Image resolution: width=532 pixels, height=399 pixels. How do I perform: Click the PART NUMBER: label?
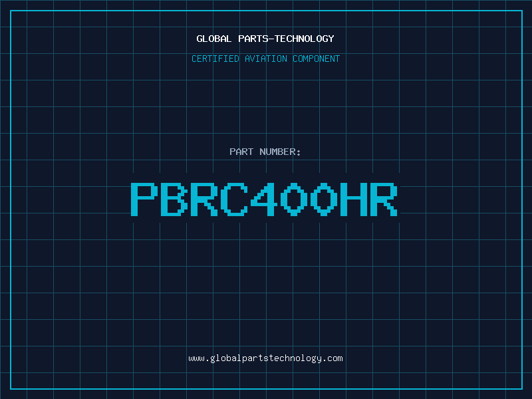(x=265, y=152)
